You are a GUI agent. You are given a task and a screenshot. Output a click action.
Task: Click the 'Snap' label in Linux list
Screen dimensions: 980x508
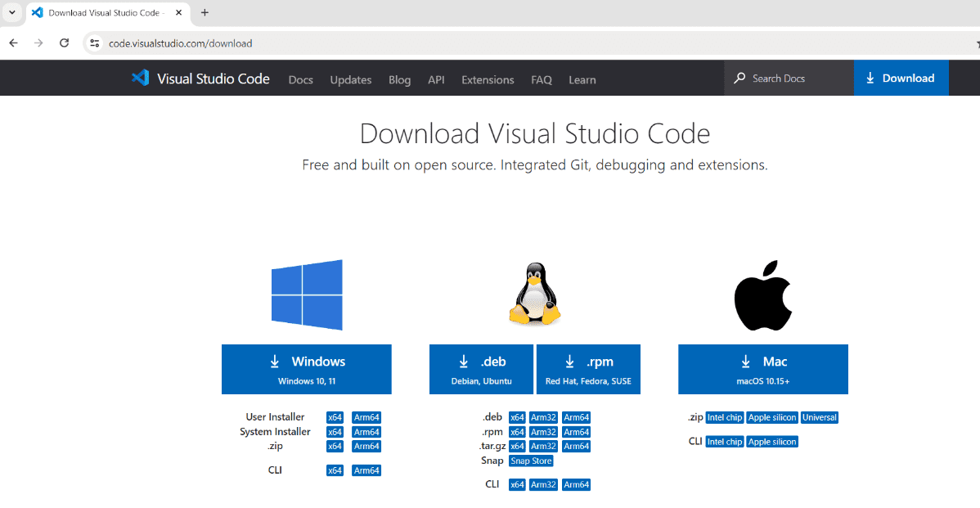[492, 461]
